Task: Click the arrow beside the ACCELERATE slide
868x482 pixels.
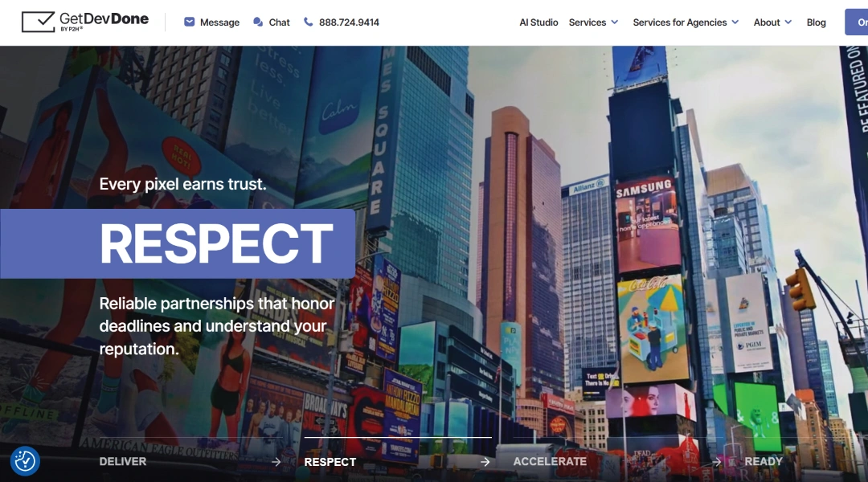Action: (716, 462)
